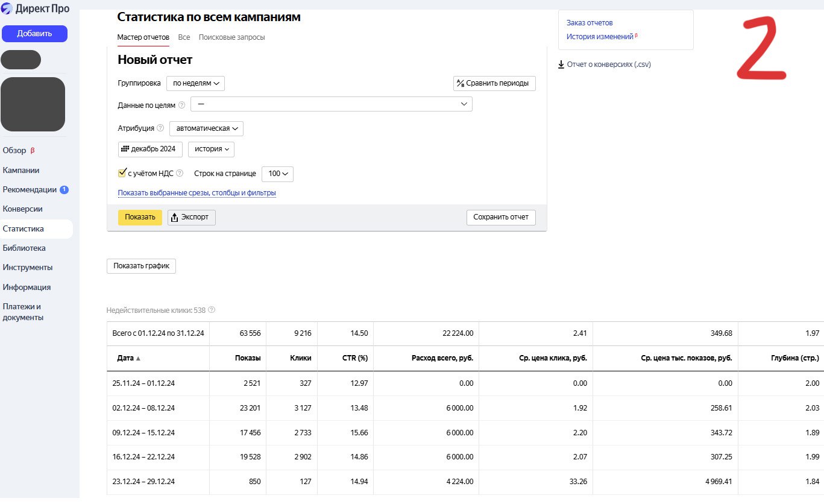Click the row 09.12.24 – 15.12.24

point(465,433)
